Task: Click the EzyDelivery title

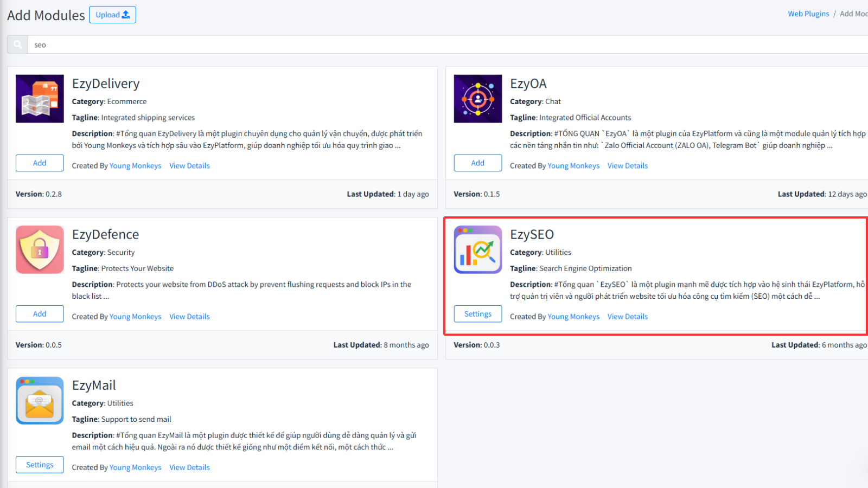Action: 106,84
